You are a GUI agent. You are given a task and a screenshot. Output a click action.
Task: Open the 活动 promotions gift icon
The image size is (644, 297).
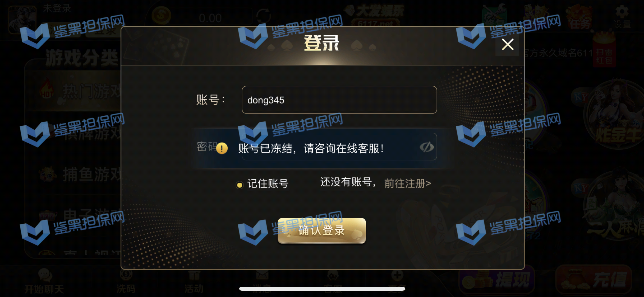click(194, 281)
